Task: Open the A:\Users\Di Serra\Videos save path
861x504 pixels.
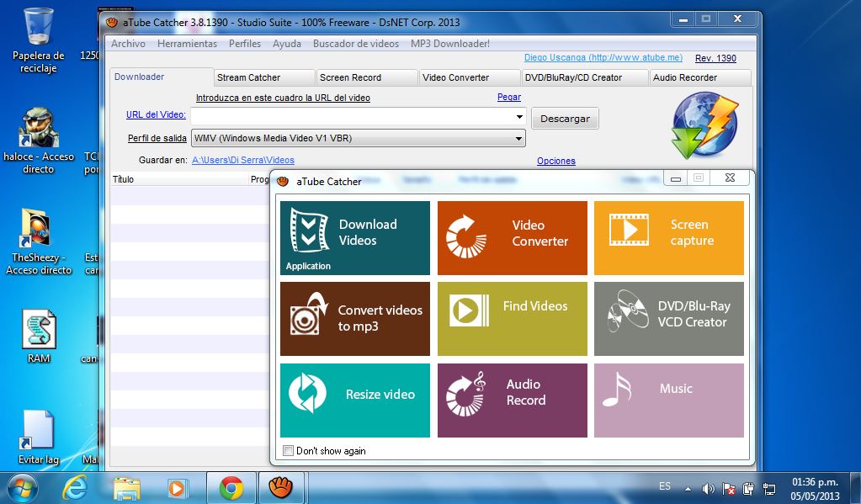Action: click(x=242, y=161)
